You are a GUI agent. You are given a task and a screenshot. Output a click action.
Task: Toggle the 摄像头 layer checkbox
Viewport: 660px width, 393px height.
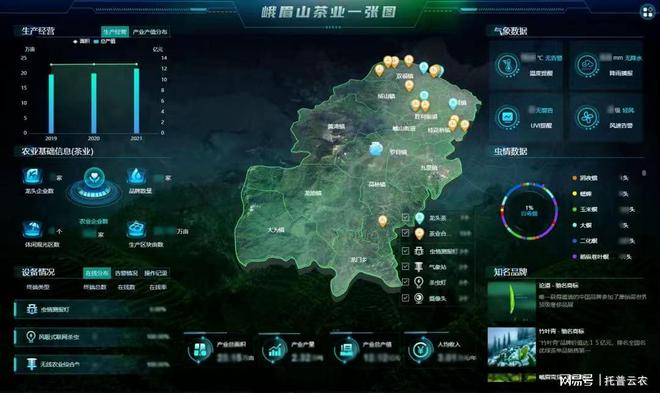pyautogui.click(x=405, y=298)
